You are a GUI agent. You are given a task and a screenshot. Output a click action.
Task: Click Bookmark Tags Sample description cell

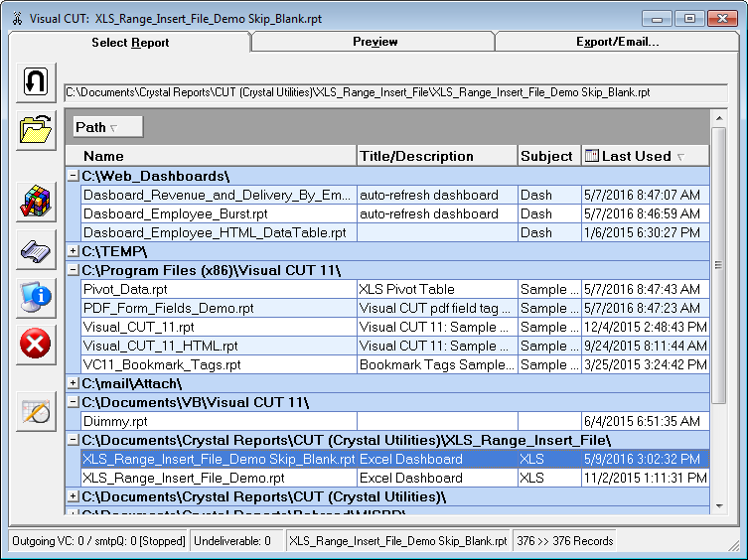tap(437, 364)
